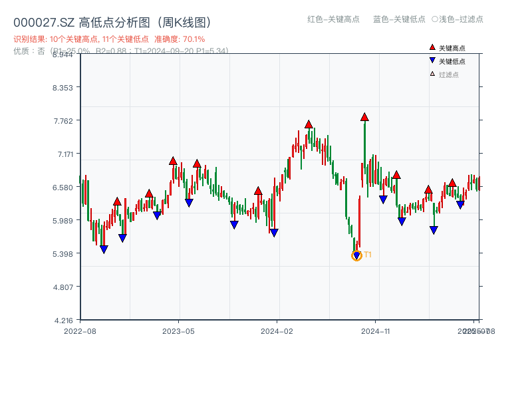Click legend label 关键高点 in chart corner
Screen dimensions: 532x399
tap(452, 48)
